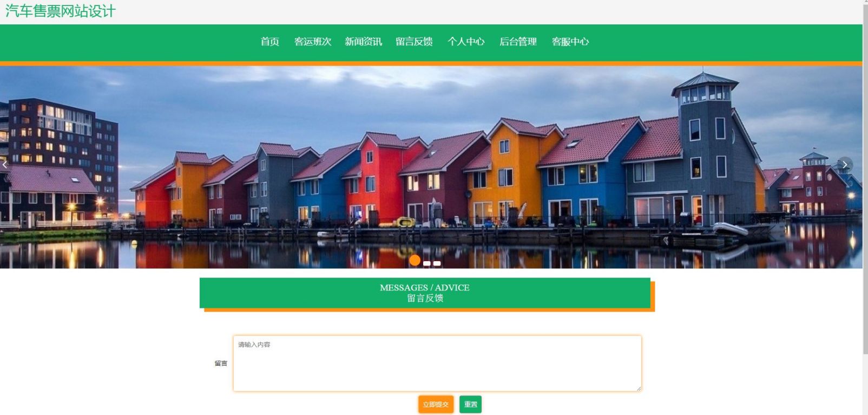Show the previous carousel slide arrow
Screen dimensions: 868x415
point(4,165)
